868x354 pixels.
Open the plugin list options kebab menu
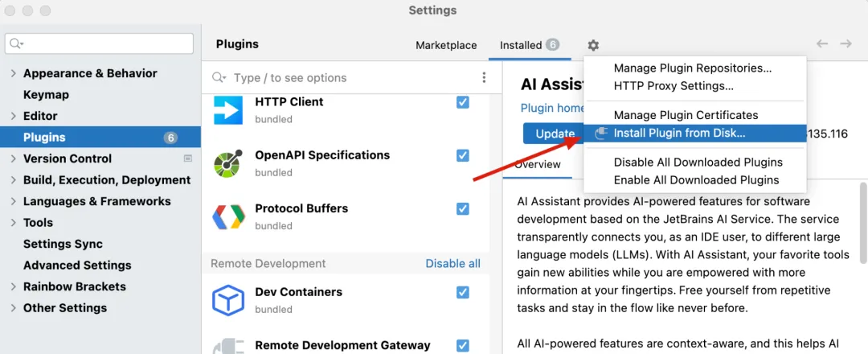(x=484, y=78)
